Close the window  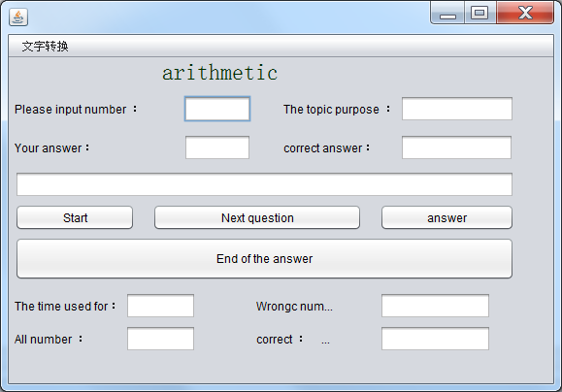(x=525, y=13)
